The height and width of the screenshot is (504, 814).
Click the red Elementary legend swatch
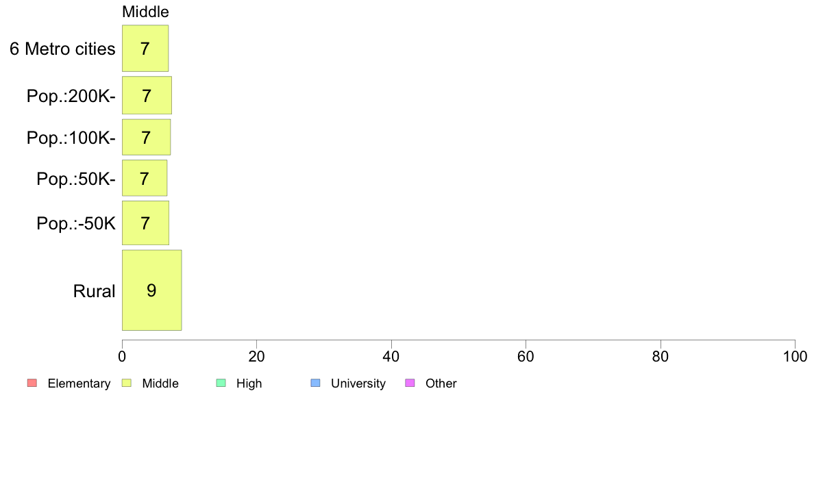[x=32, y=383]
